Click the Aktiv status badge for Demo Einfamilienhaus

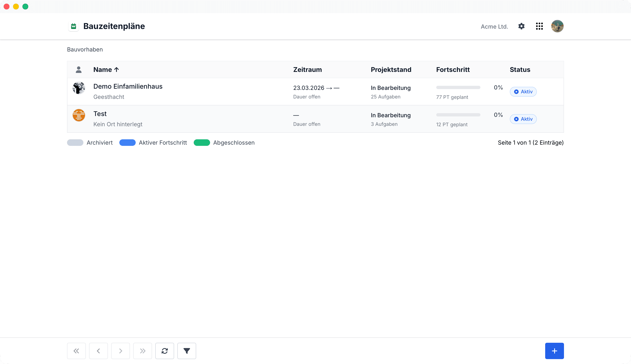point(523,92)
